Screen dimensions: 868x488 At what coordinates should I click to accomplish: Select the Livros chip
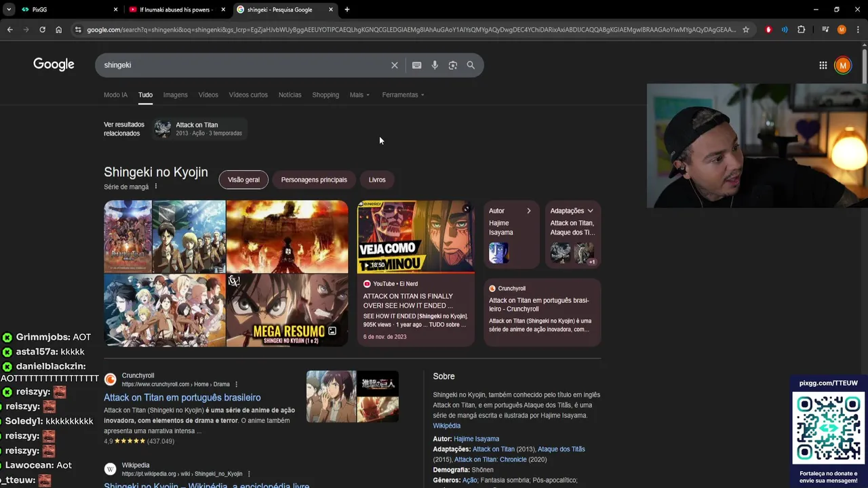(377, 180)
